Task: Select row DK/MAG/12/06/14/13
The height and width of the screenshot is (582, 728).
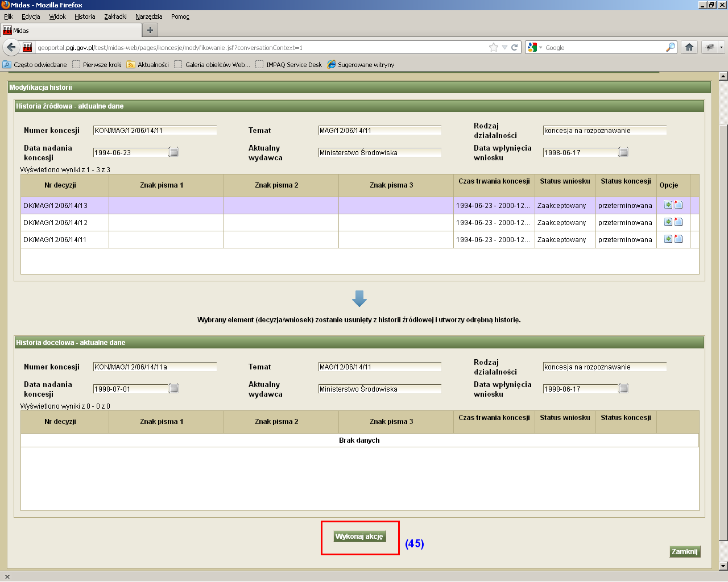Action: pyautogui.click(x=359, y=205)
